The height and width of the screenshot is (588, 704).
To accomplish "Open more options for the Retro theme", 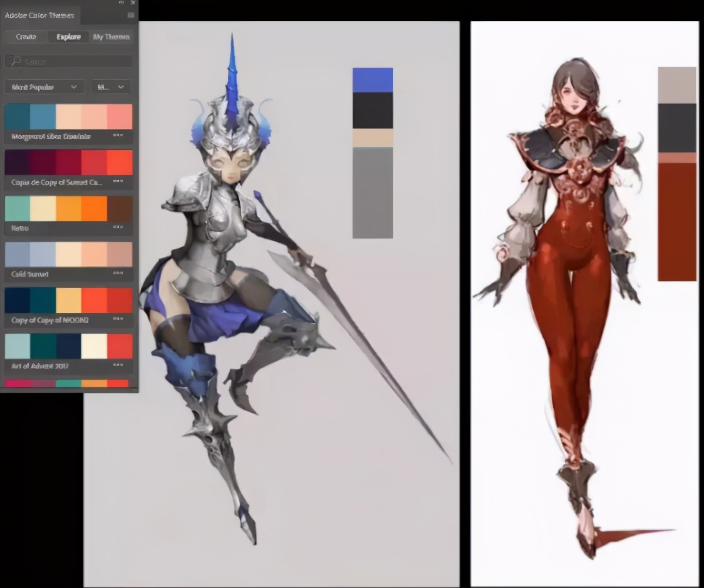I will pos(118,227).
